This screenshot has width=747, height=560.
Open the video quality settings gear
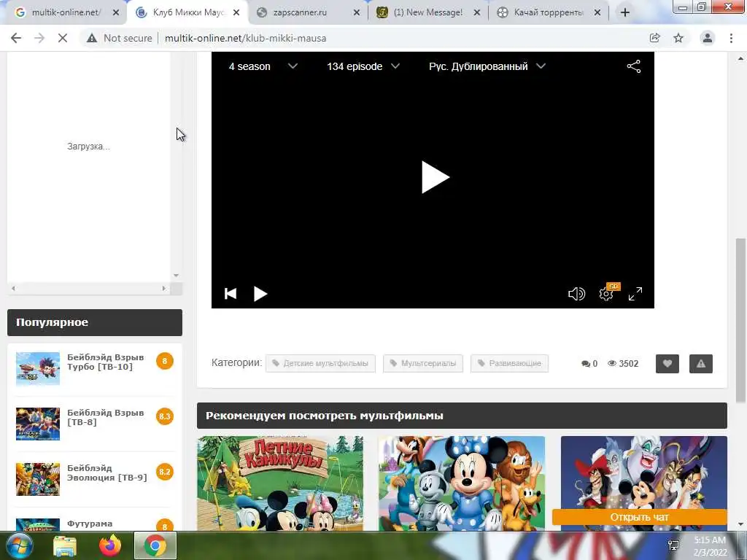606,294
